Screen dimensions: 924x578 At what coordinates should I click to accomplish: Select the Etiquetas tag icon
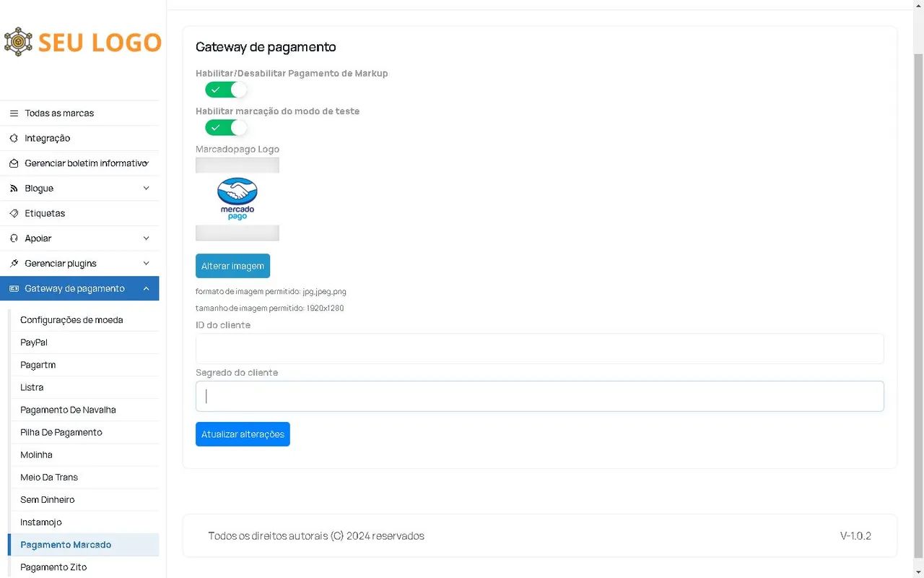coord(14,213)
